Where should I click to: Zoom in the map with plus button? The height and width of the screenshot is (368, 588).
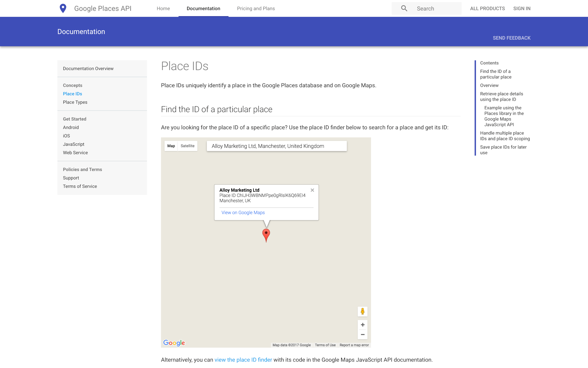[x=362, y=325]
